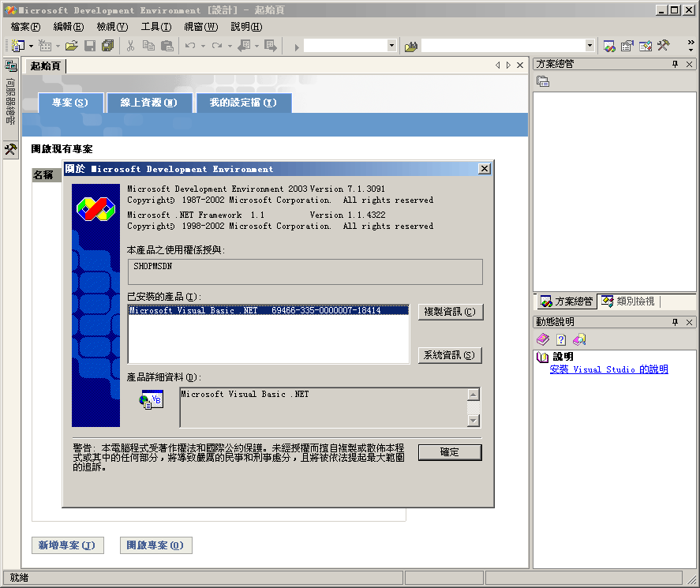Open the Navigate Backward dropdown arrow
The height and width of the screenshot is (588, 700).
(256, 46)
